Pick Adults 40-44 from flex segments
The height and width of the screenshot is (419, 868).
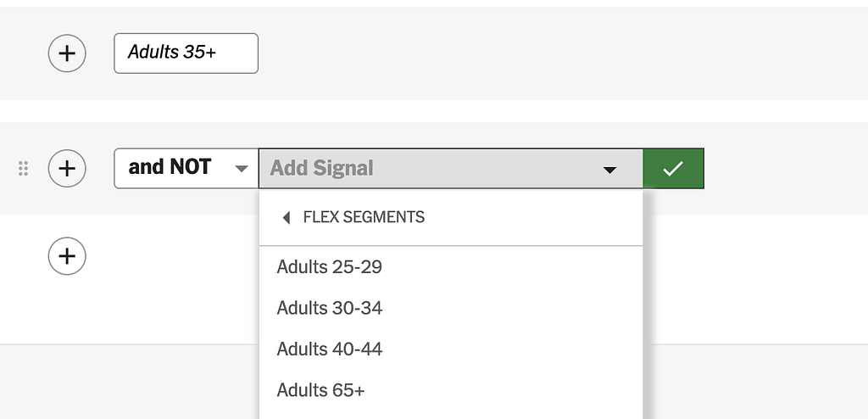point(330,349)
